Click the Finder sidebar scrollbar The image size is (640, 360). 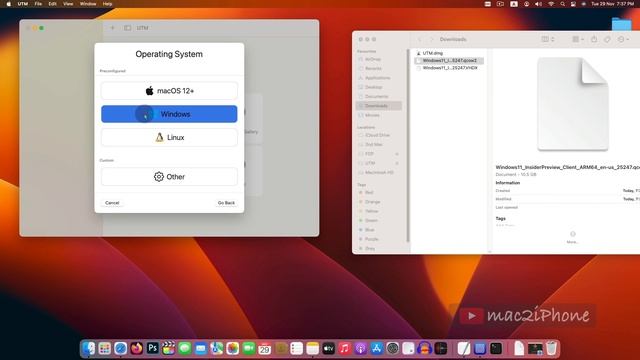coord(407,145)
